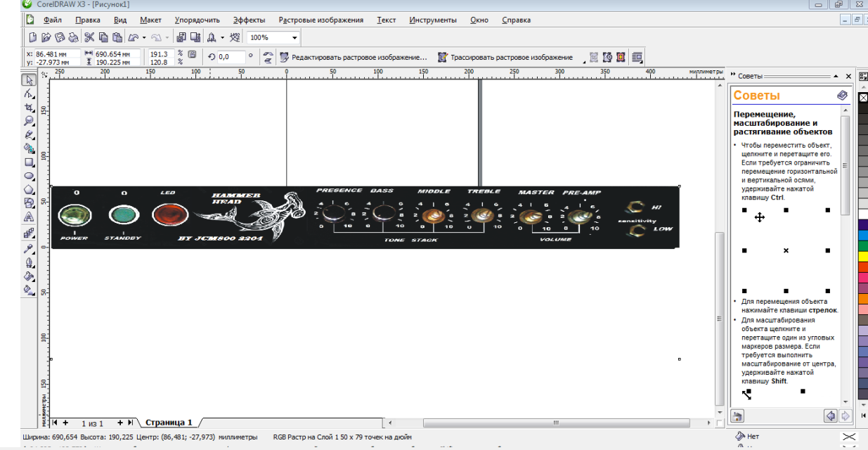Screen dimensions: 868x450
Task: Expand the application launcher dropdown arrow
Action: 222,37
